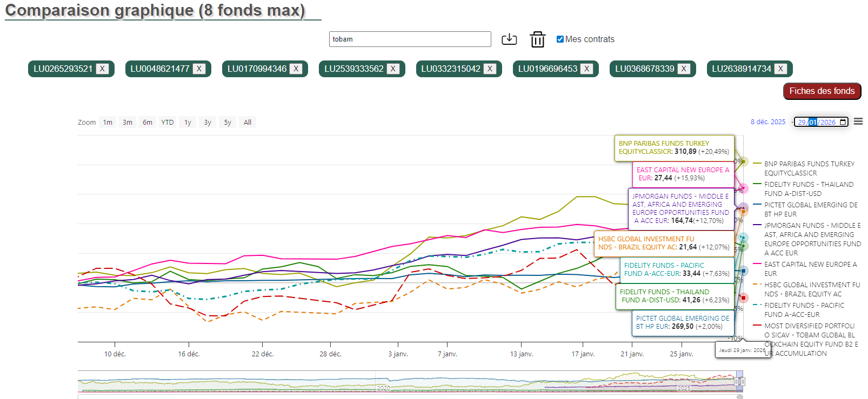Toggle BNP Paribas Funds Turkey legend series
The image size is (868, 399).
click(x=809, y=168)
